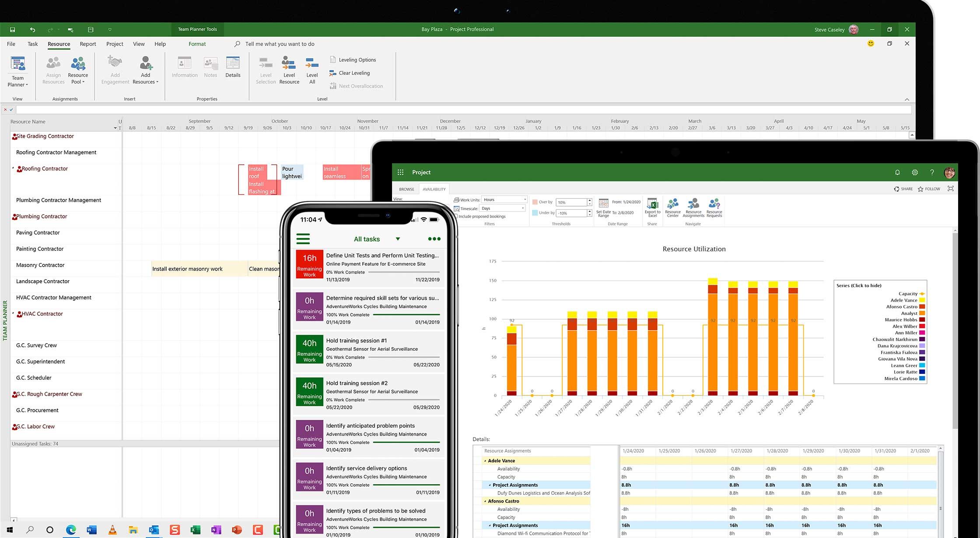Viewport: 980px width, 538px height.
Task: Click the Save icon in Project's title bar
Action: pyautogui.click(x=12, y=30)
